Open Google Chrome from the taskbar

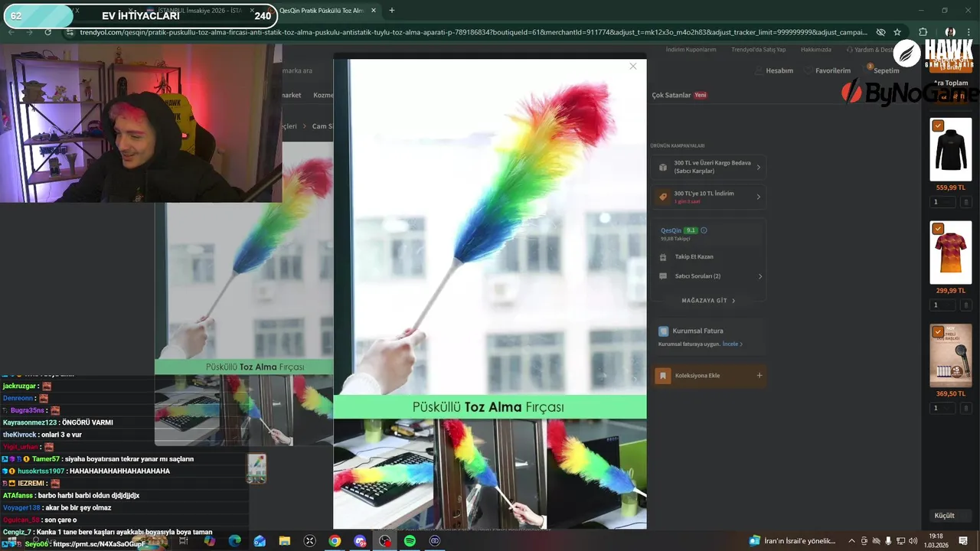click(x=335, y=541)
